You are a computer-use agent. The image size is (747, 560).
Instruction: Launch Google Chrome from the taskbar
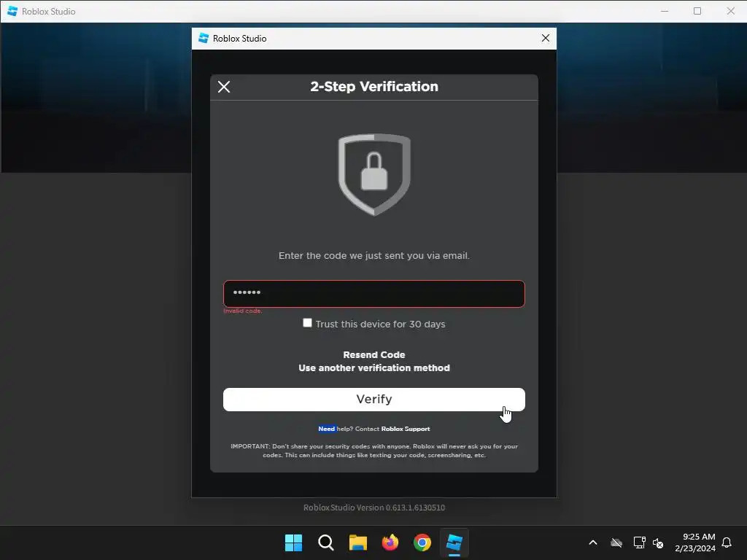click(422, 542)
